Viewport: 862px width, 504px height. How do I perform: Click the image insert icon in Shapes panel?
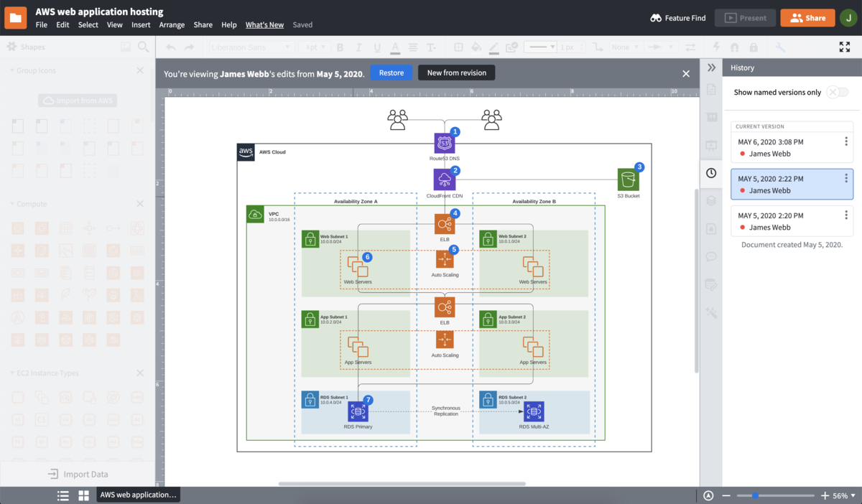coord(126,47)
